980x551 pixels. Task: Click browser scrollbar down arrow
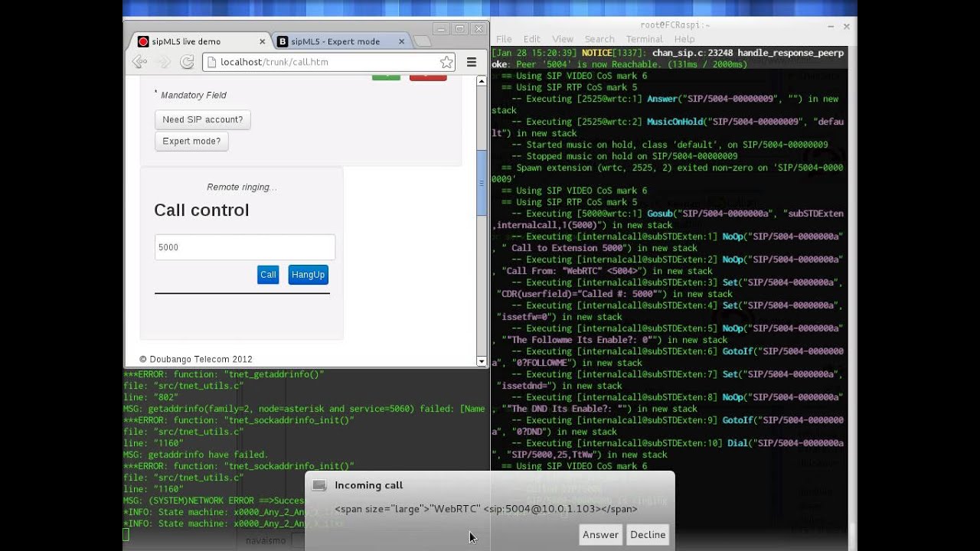[x=482, y=361]
